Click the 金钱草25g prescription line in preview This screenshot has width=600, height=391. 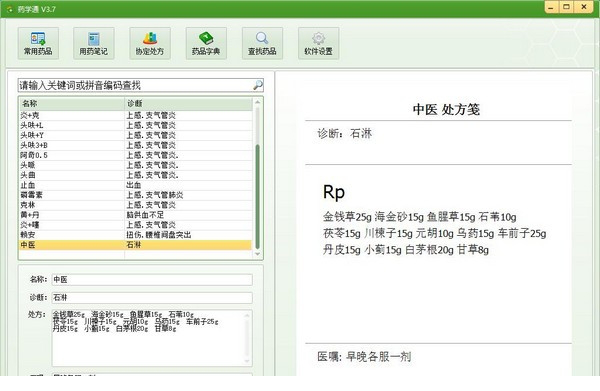(x=419, y=217)
